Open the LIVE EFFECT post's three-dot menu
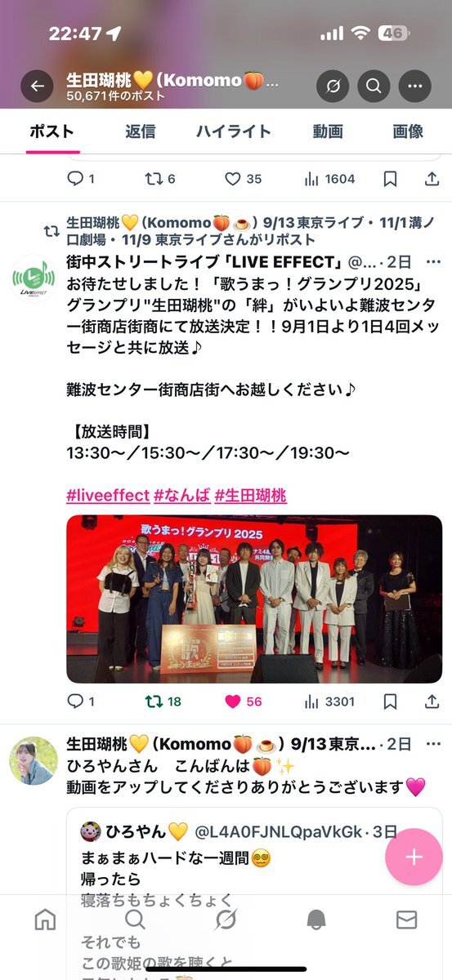452x980 pixels. pos(434,262)
